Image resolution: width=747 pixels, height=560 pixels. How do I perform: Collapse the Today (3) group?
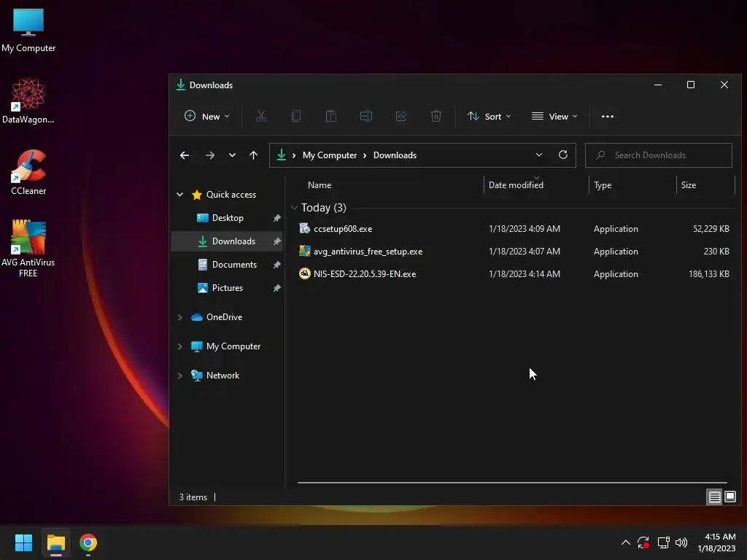click(x=294, y=208)
